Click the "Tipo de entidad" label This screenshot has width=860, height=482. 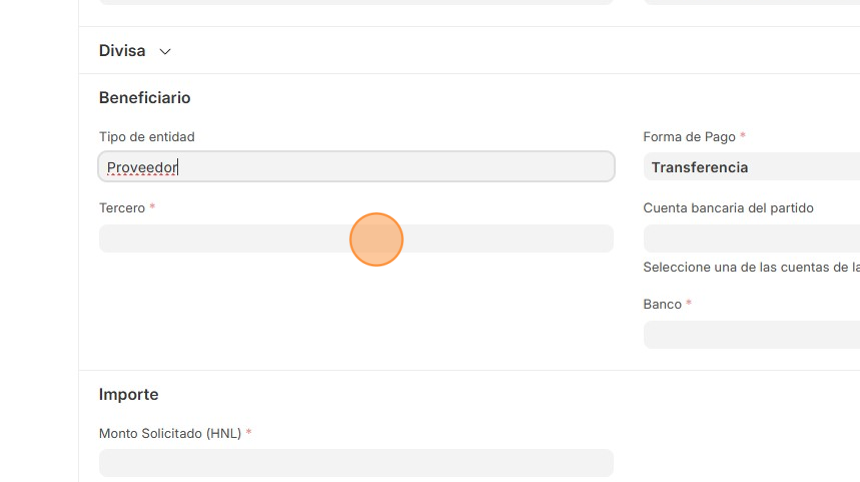[x=147, y=137]
